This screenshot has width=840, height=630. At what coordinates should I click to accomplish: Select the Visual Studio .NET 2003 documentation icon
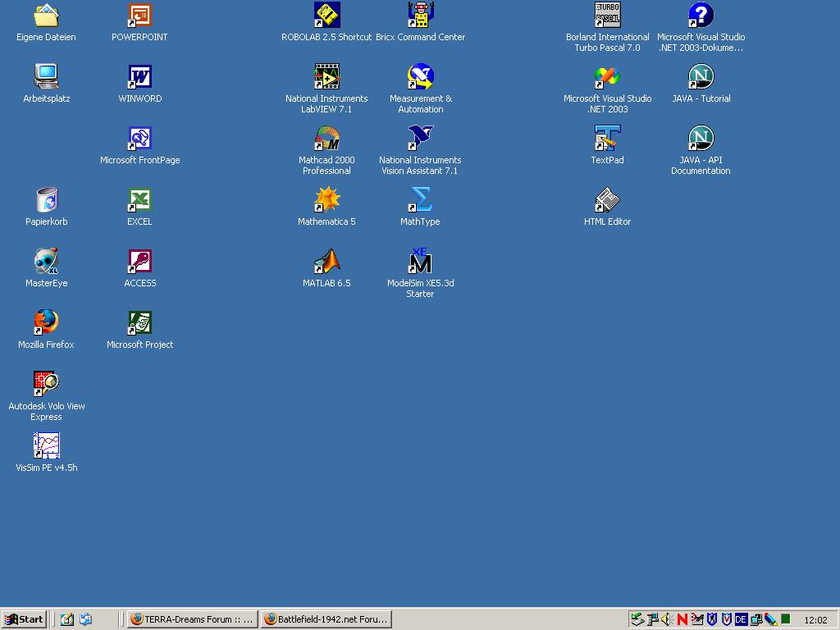click(x=701, y=16)
